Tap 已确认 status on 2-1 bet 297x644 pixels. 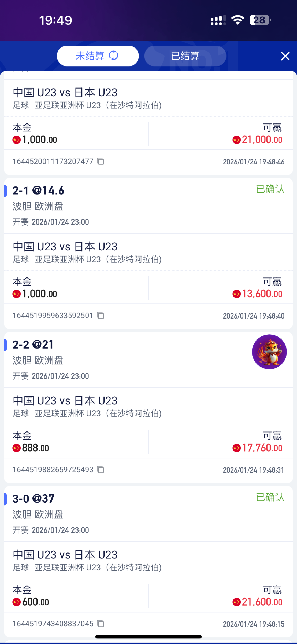point(270,189)
